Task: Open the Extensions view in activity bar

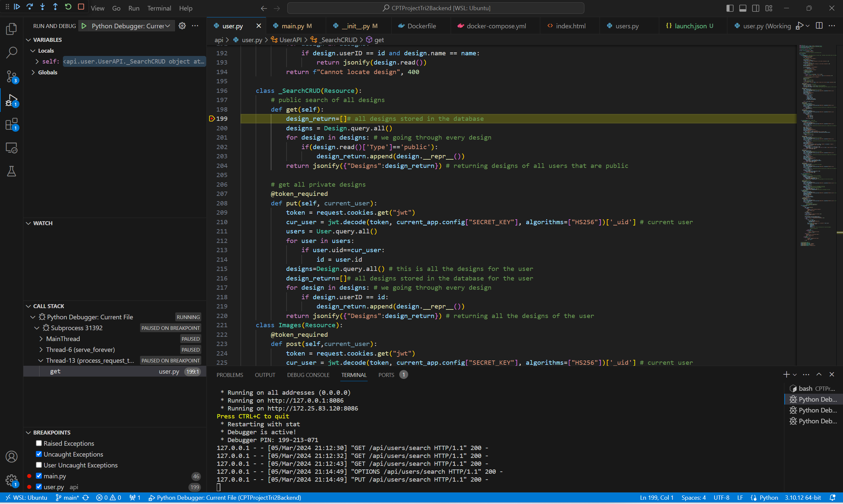Action: point(12,124)
